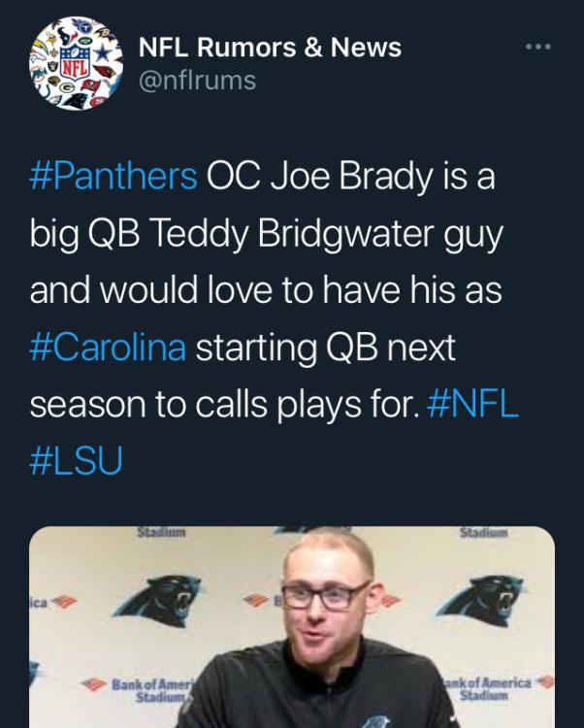Open the tweet's three-dot more options menu
Screen dimensions: 584x728
coord(536,47)
